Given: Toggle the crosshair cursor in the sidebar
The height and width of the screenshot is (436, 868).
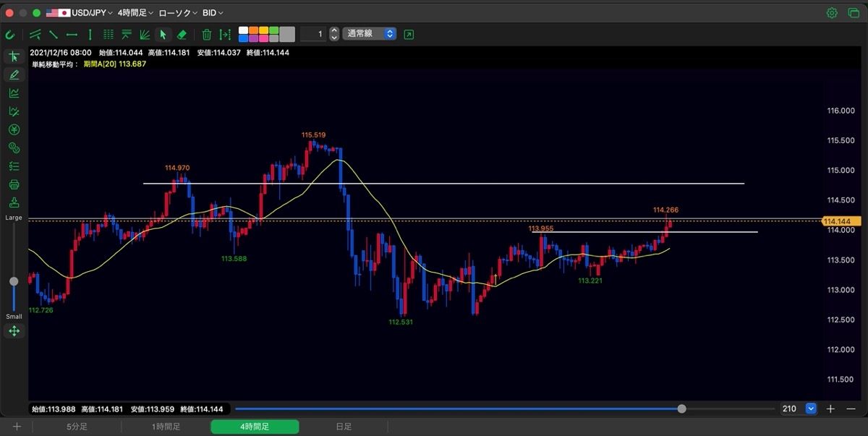Looking at the screenshot, I should [14, 56].
